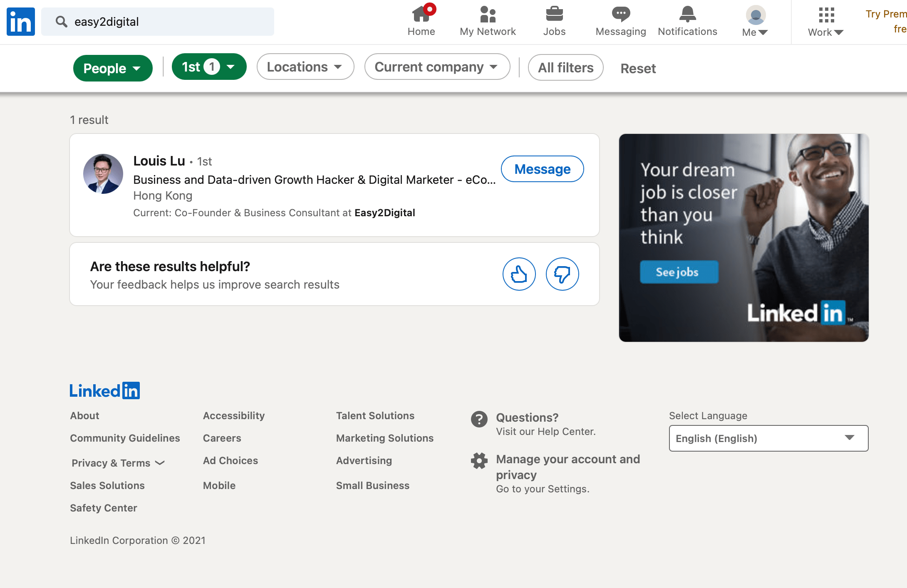Click thumbs down feedback icon
This screenshot has width=907, height=588.
pos(562,274)
